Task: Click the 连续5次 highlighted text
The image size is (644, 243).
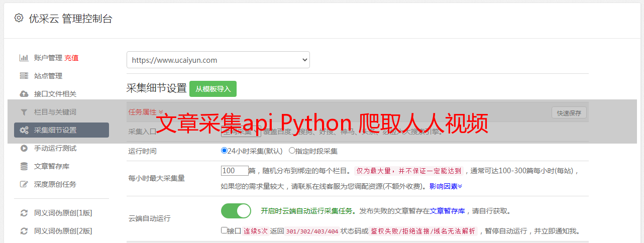Action: pos(256,231)
